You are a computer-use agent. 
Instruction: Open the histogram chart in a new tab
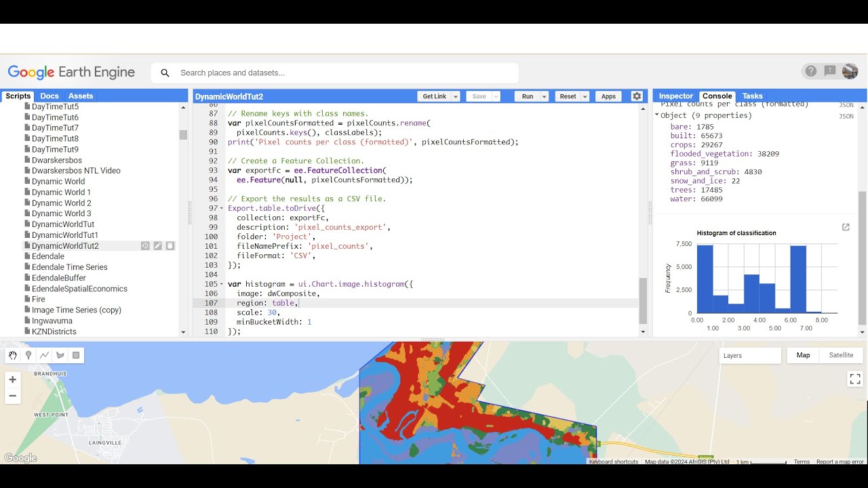(846, 228)
